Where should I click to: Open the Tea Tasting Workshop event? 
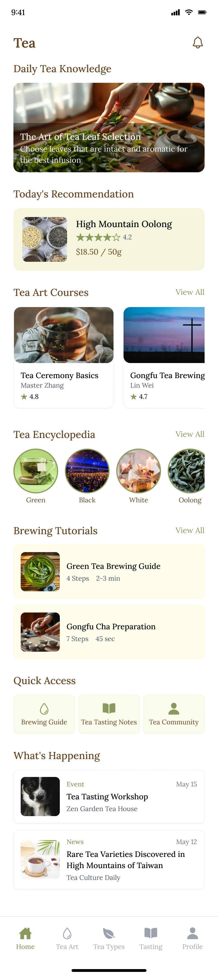click(x=109, y=796)
